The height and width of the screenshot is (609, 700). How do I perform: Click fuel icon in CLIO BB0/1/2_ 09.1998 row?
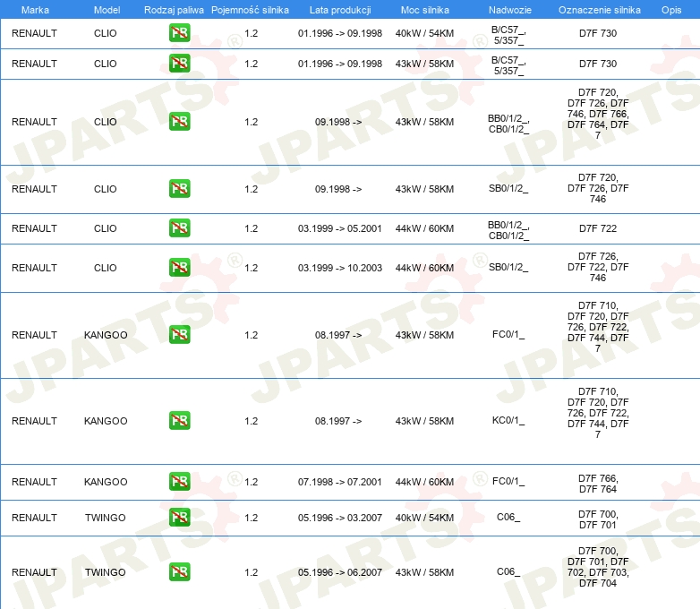coord(179,122)
